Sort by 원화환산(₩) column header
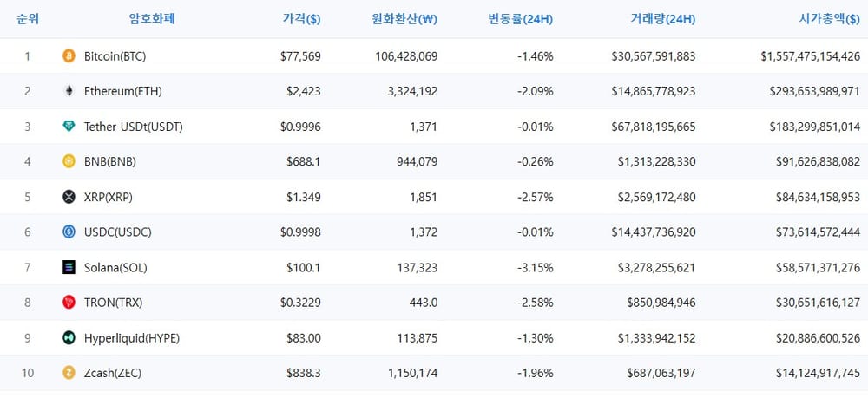 (404, 19)
